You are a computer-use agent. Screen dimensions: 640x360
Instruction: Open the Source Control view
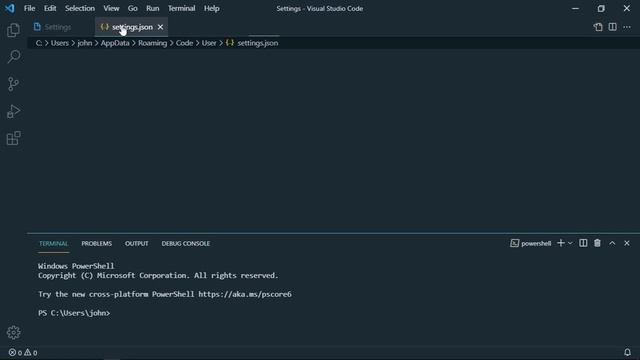point(13,84)
